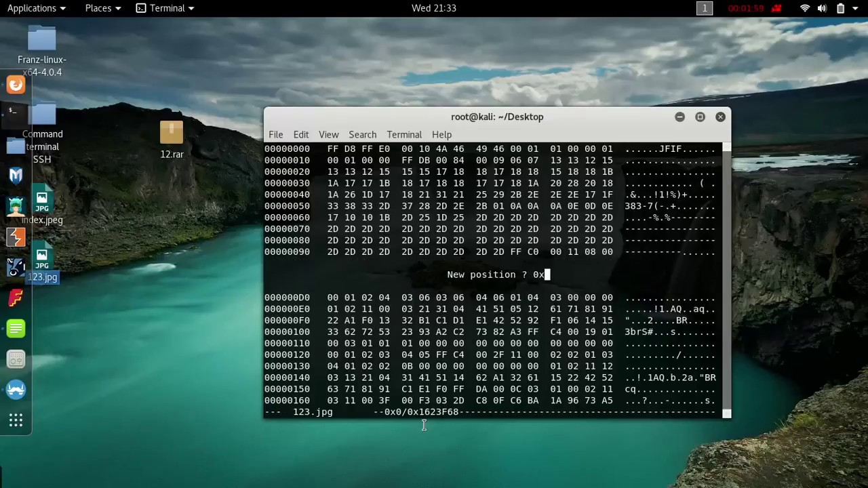
Task: Open the Terminal app menu in the top bar
Action: tap(165, 8)
